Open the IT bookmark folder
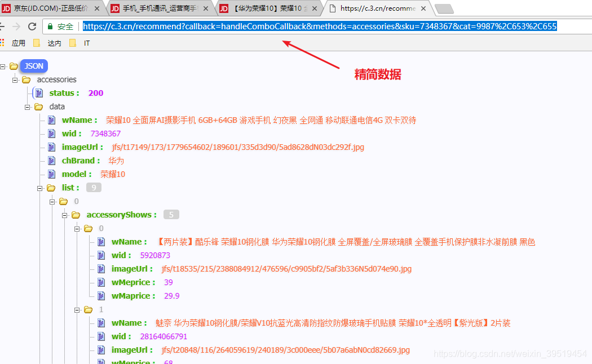The image size is (592, 364). [x=80, y=43]
